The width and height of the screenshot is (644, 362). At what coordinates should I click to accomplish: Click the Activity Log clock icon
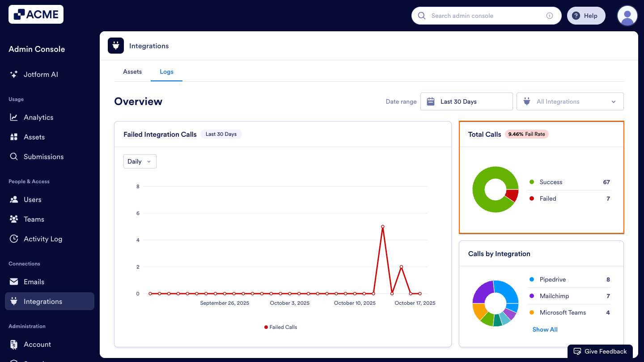[x=13, y=239]
